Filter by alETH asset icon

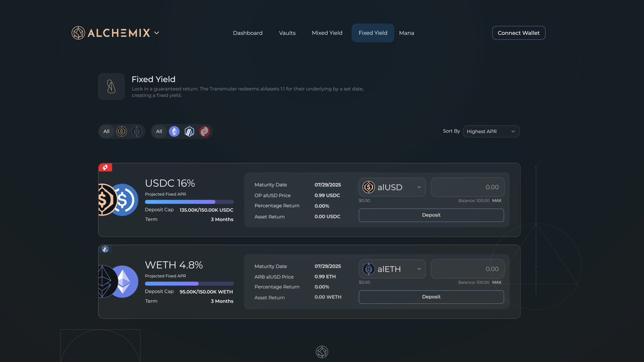(x=137, y=131)
